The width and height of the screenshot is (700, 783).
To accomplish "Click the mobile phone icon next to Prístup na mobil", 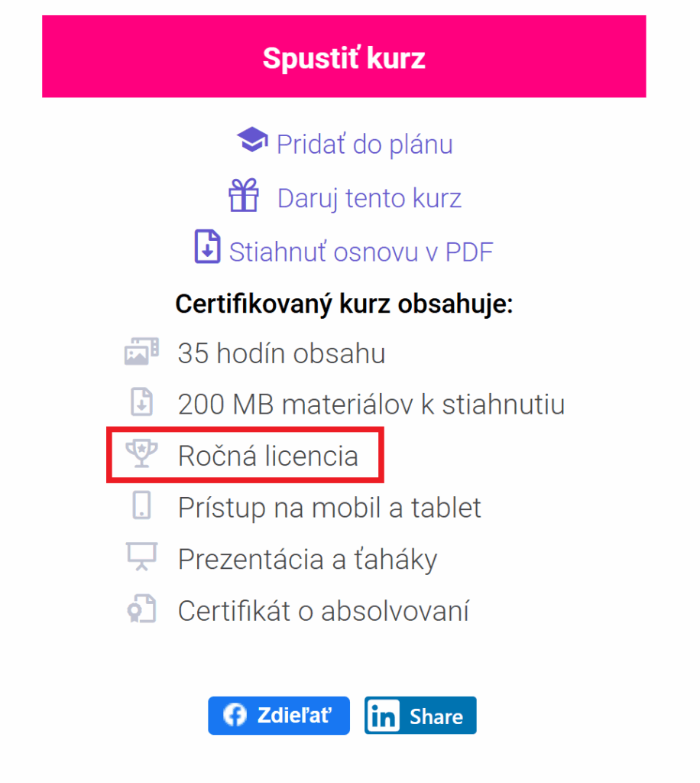I will (141, 505).
